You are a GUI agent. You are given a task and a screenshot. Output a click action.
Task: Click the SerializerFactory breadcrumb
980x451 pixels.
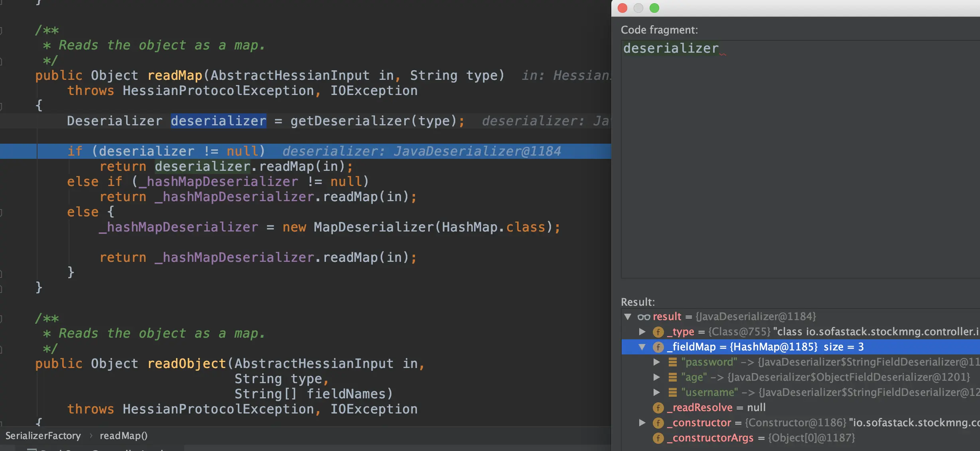pos(43,436)
